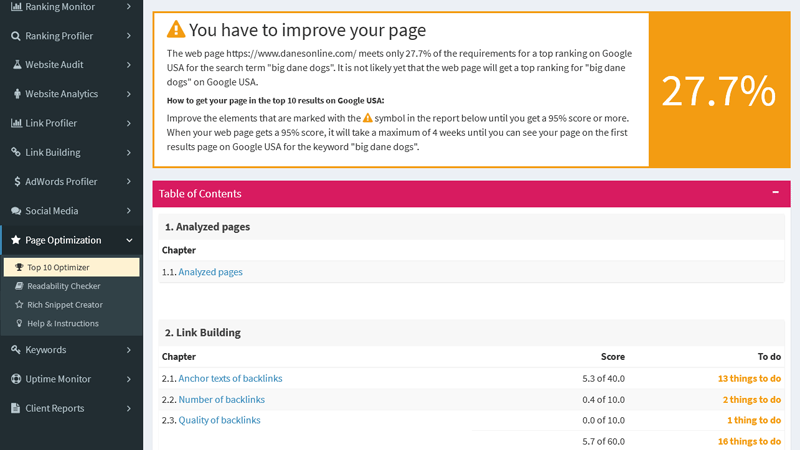Collapse the Page Optimization chevron
Image resolution: width=800 pixels, height=450 pixels.
coord(129,240)
